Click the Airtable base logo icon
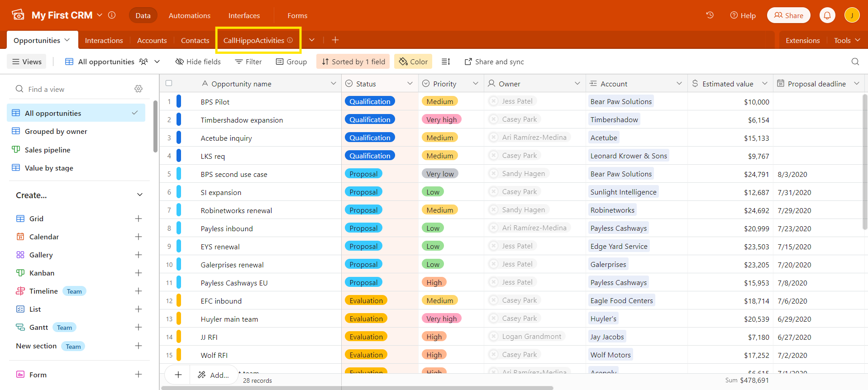 [x=18, y=15]
